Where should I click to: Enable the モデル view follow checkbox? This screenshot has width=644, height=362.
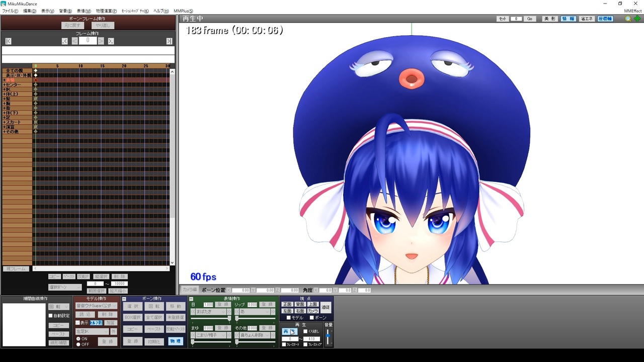288,318
